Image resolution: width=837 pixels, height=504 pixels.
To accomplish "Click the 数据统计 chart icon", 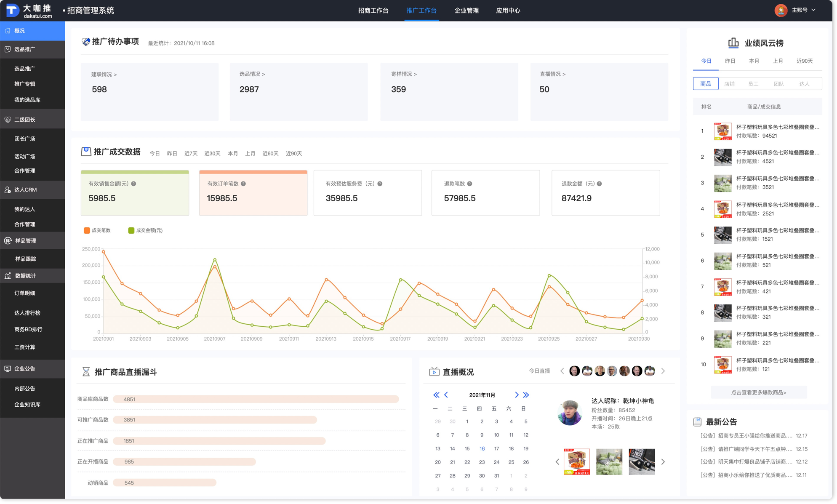I will pyautogui.click(x=8, y=276).
